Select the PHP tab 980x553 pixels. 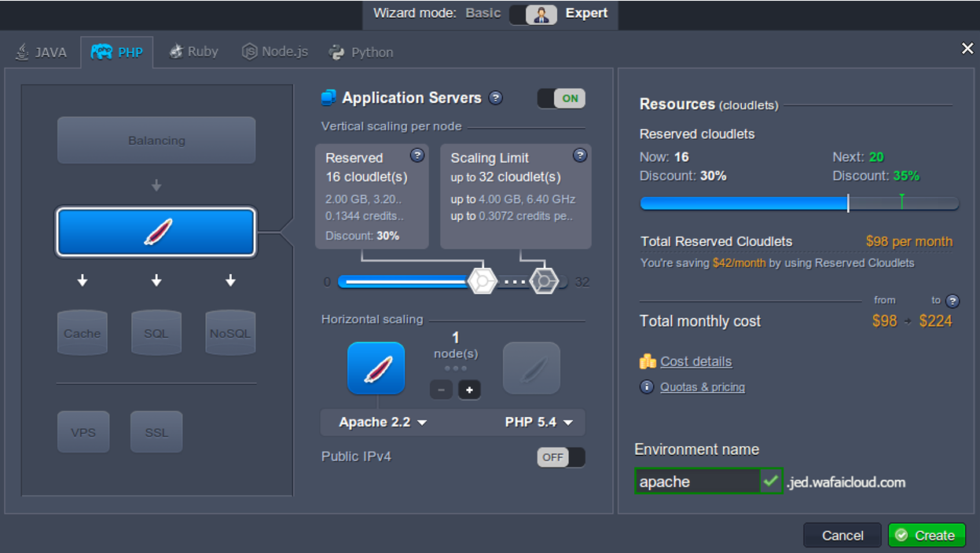pos(116,52)
